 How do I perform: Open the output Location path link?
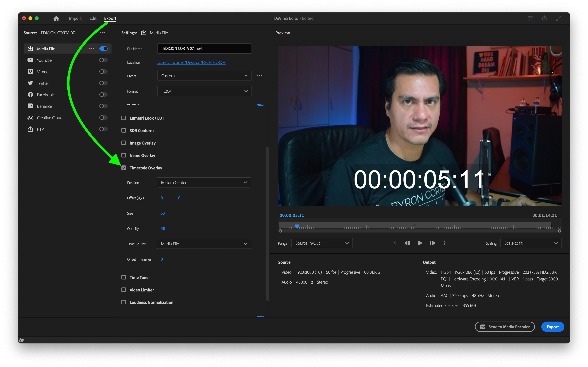[x=191, y=62]
